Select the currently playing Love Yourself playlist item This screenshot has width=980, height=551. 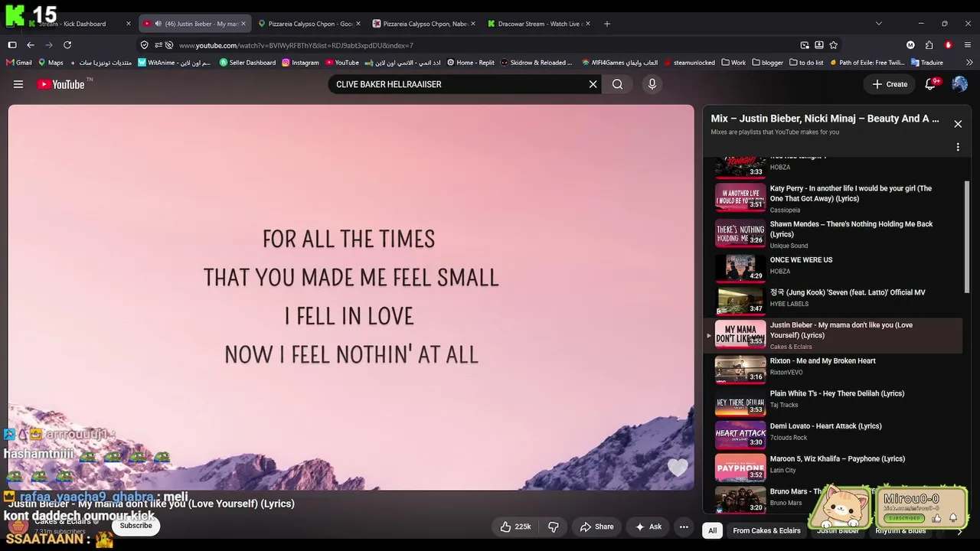click(835, 335)
